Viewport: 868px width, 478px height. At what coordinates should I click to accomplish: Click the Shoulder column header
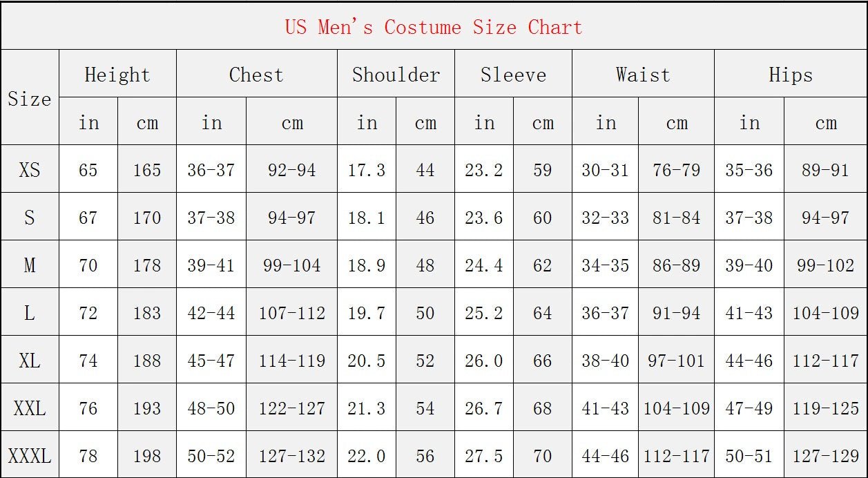click(x=396, y=75)
